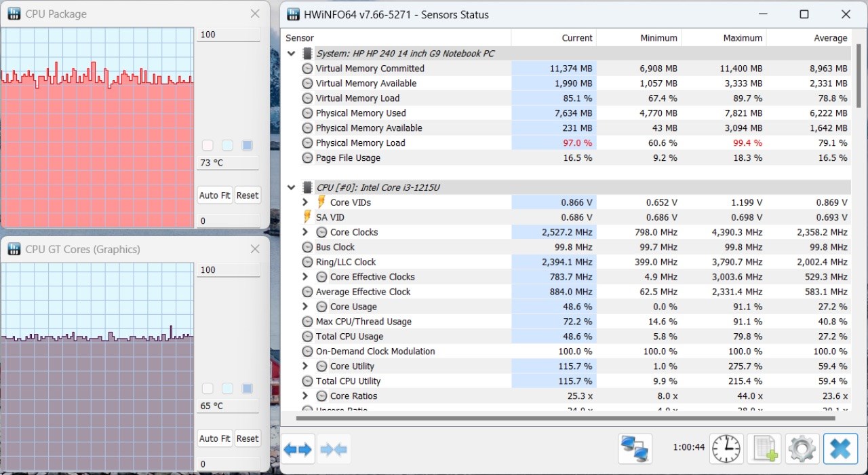Click the white color swatch in CPU Package
This screenshot has width=868, height=475.
208,145
